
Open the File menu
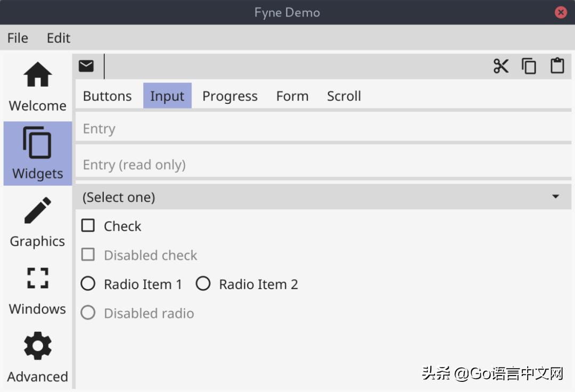click(x=18, y=38)
